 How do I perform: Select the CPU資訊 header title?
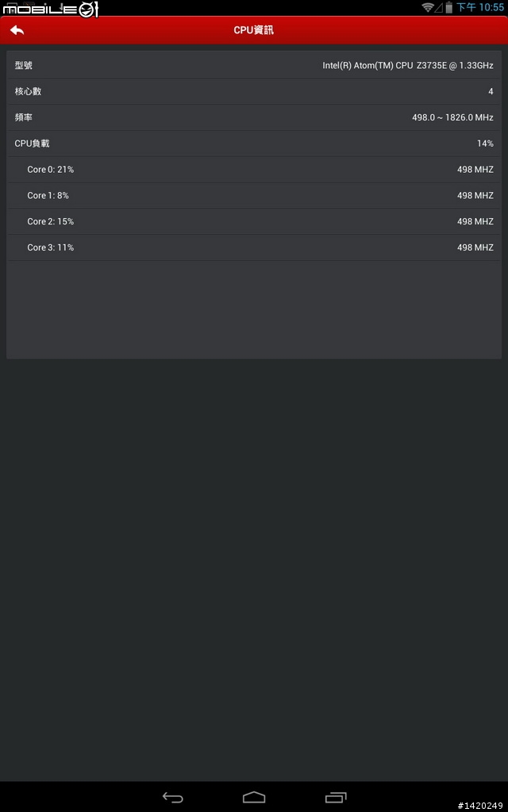click(x=253, y=30)
